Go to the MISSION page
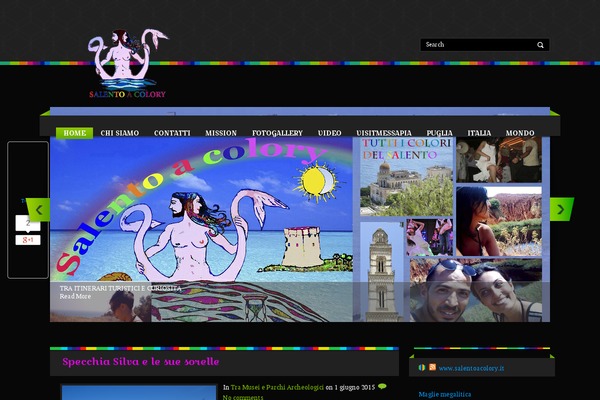 coord(221,133)
